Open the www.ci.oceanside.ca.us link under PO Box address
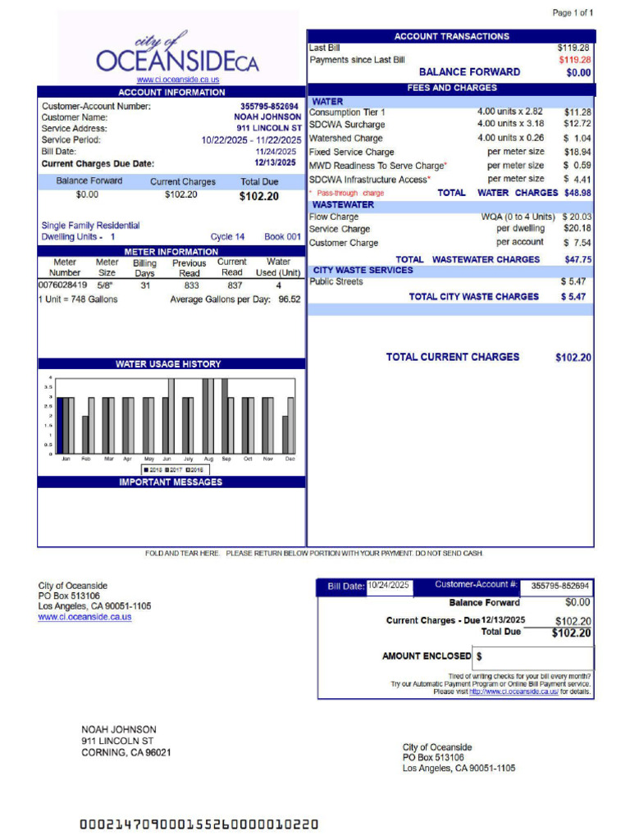630x840 pixels. click(x=84, y=617)
